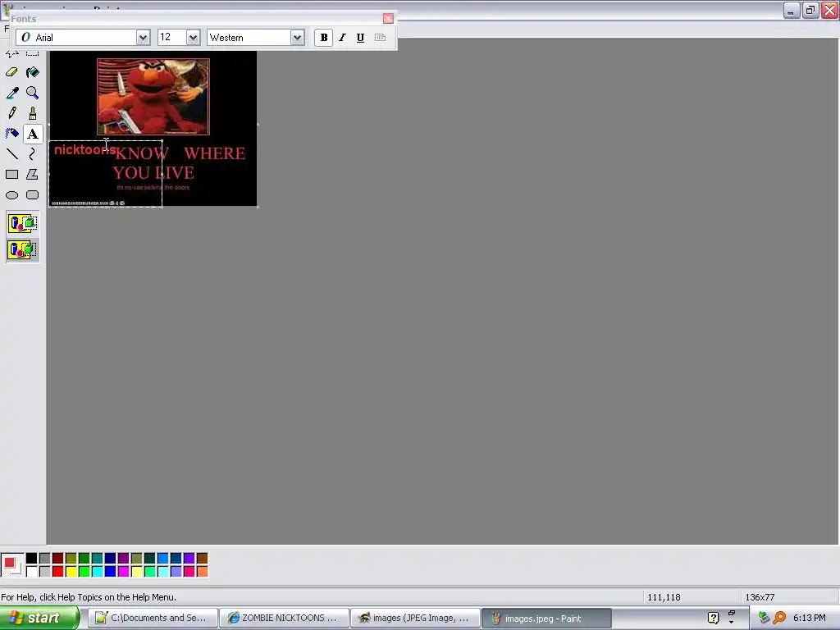Click images.jpeg - Paint taskbar button
Viewport: 840px width, 630px height.
point(546,619)
